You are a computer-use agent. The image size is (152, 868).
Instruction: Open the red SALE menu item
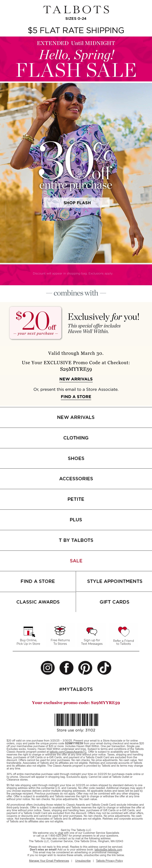coord(76,561)
